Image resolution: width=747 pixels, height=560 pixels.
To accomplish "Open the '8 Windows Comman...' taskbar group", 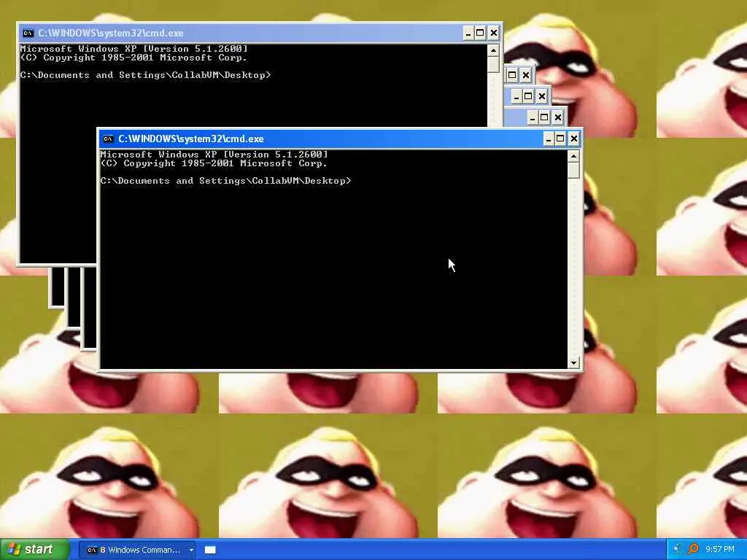I will click(136, 550).
